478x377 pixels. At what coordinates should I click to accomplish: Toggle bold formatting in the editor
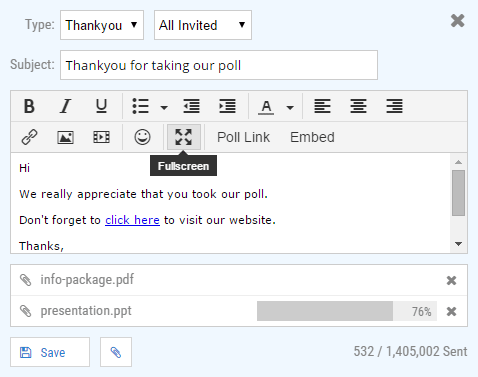(x=29, y=106)
